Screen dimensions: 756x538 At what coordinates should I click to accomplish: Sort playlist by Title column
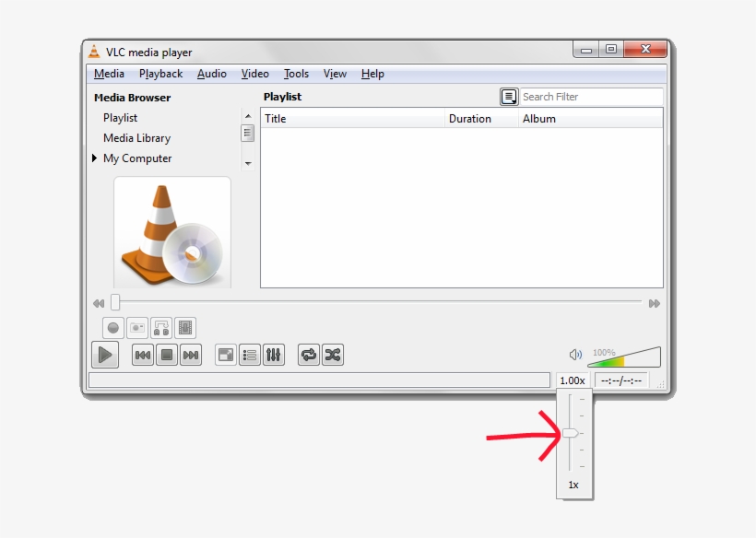click(352, 119)
